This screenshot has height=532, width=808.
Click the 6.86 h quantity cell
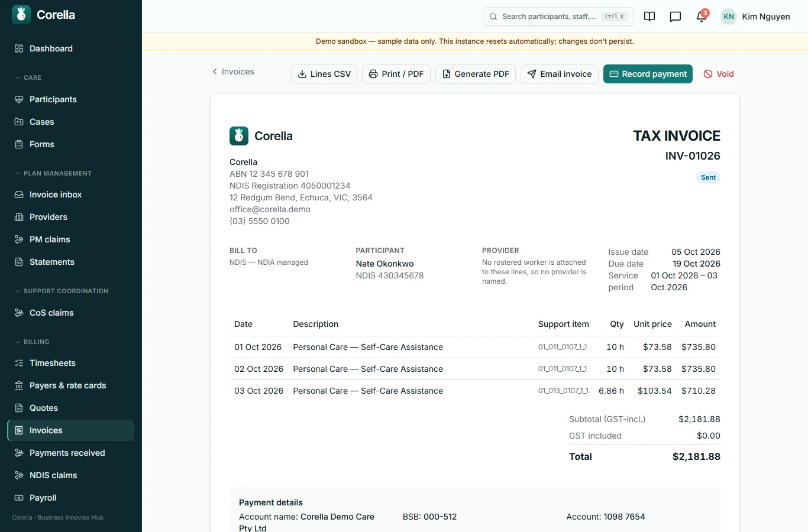tap(611, 391)
